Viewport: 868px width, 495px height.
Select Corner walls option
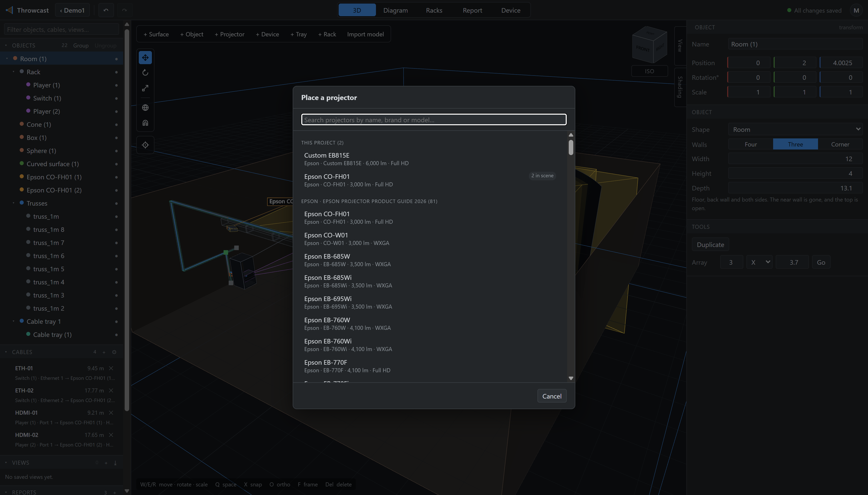[x=840, y=144]
